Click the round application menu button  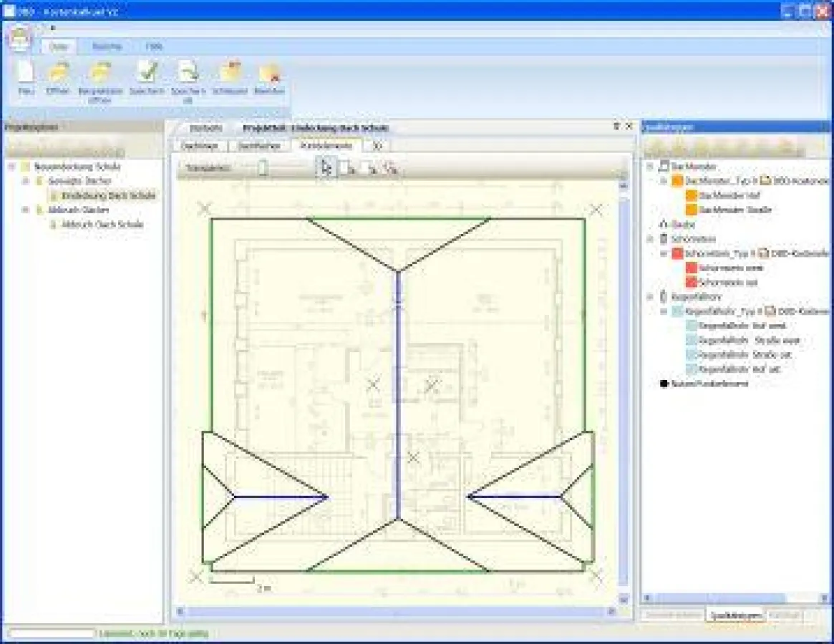pyautogui.click(x=21, y=38)
